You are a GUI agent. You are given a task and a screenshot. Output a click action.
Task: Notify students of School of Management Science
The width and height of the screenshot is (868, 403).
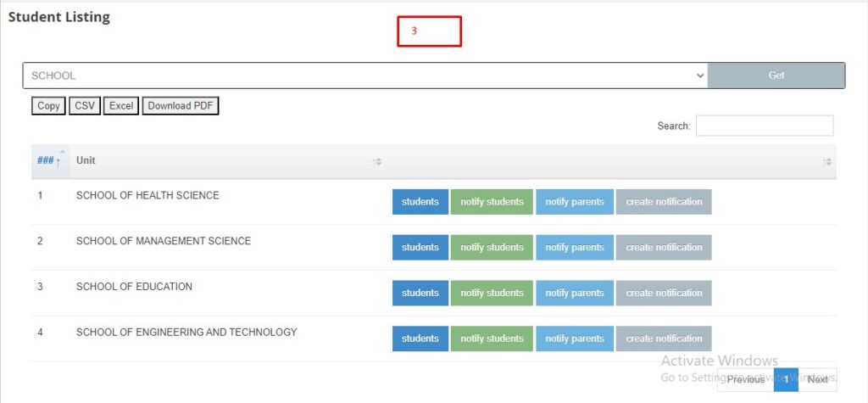click(x=492, y=248)
